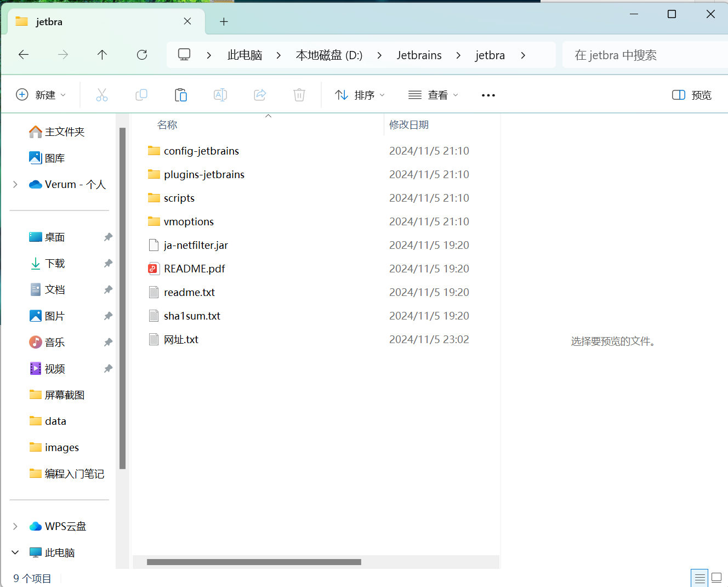This screenshot has width=728, height=587.
Task: Open data folder in sidebar
Action: point(48,421)
